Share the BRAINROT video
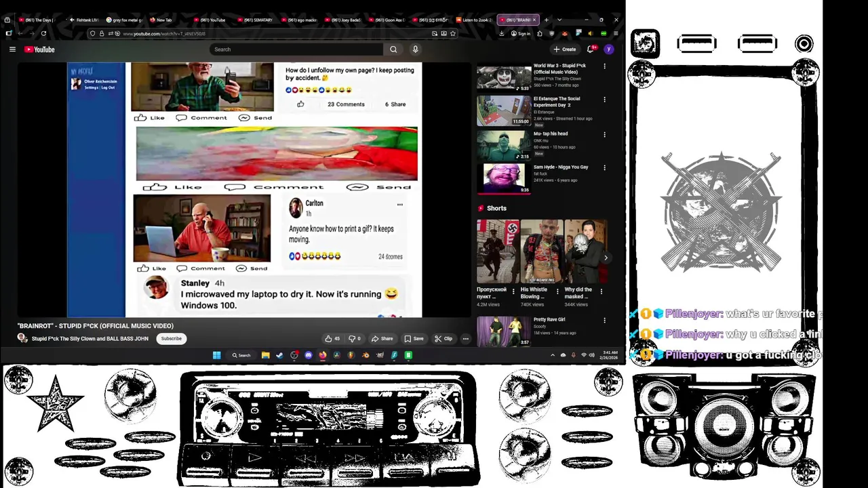Viewport: 868px width, 488px height. coord(382,338)
